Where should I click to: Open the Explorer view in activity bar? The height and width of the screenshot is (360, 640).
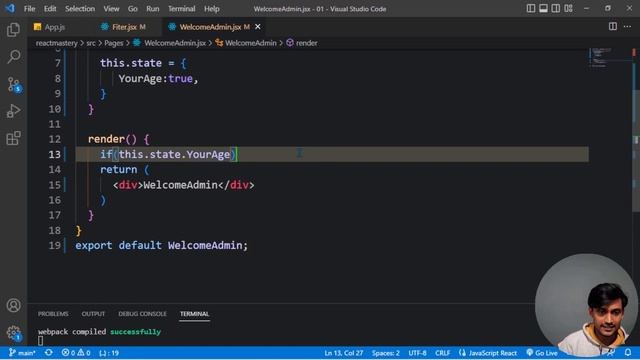(13, 30)
